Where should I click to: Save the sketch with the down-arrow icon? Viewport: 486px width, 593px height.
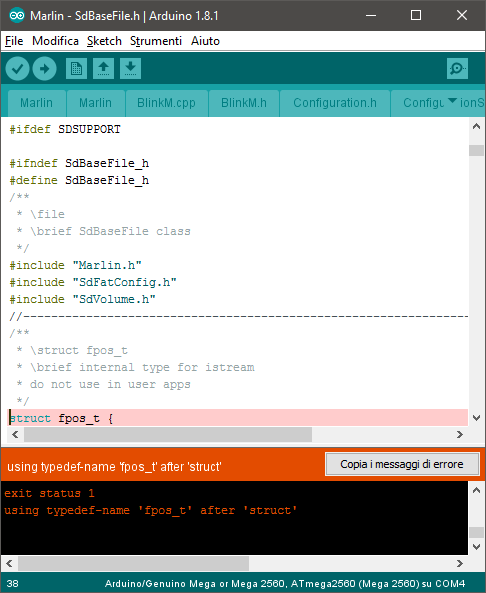130,68
